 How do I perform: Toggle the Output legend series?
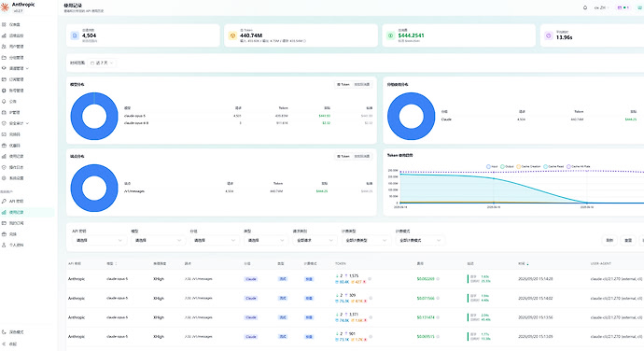pos(507,166)
